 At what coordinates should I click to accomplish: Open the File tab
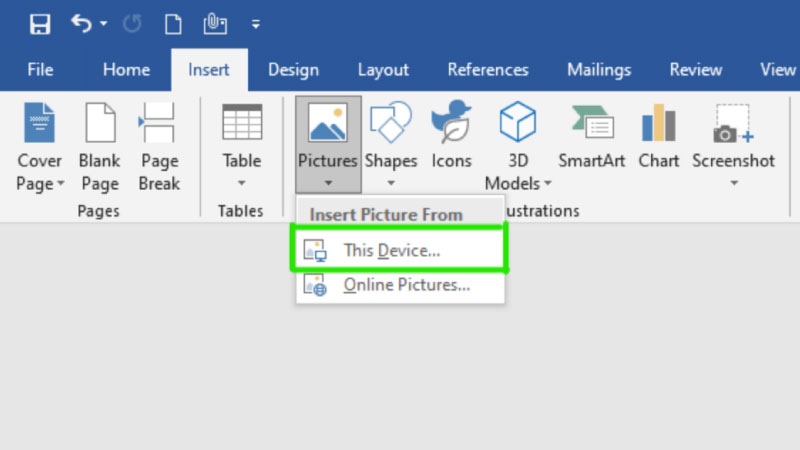point(40,70)
